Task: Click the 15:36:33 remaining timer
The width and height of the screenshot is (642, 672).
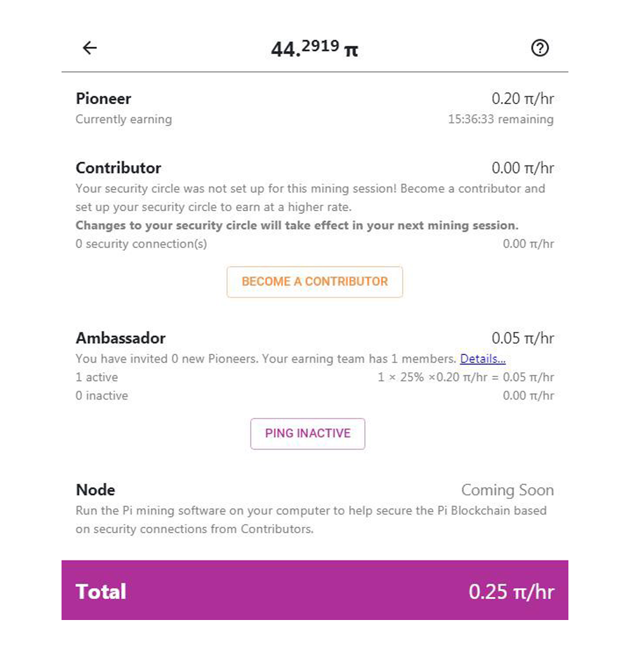Action: pos(501,119)
